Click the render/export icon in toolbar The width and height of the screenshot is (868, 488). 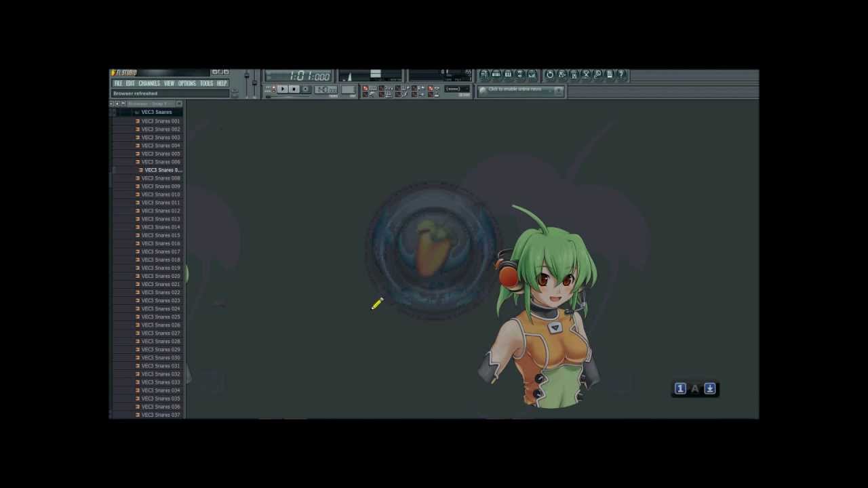tap(574, 75)
